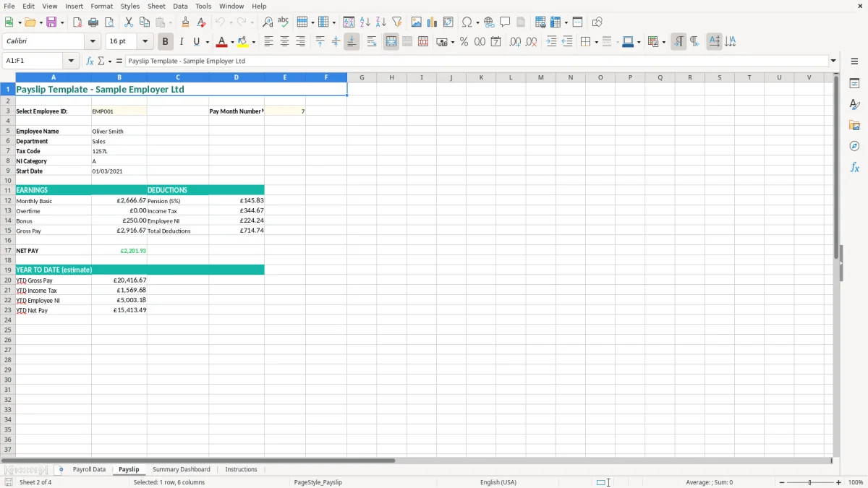This screenshot has height=488, width=868.
Task: Select the Clone Formatting paintbrush
Action: click(x=186, y=22)
